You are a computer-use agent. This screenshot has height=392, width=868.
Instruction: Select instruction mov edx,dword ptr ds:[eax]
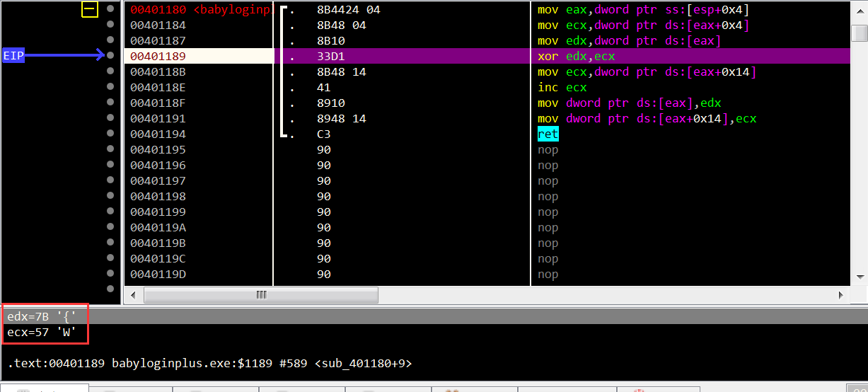pyautogui.click(x=629, y=40)
